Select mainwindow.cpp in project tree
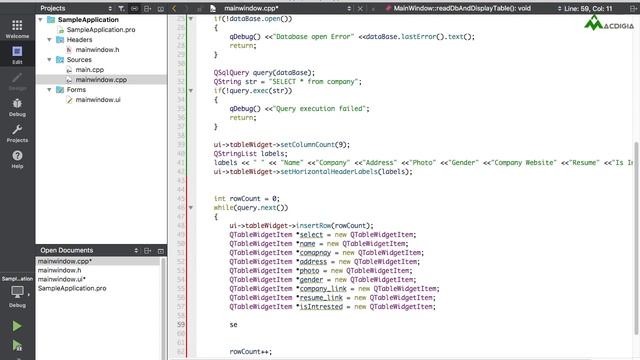 coord(101,80)
